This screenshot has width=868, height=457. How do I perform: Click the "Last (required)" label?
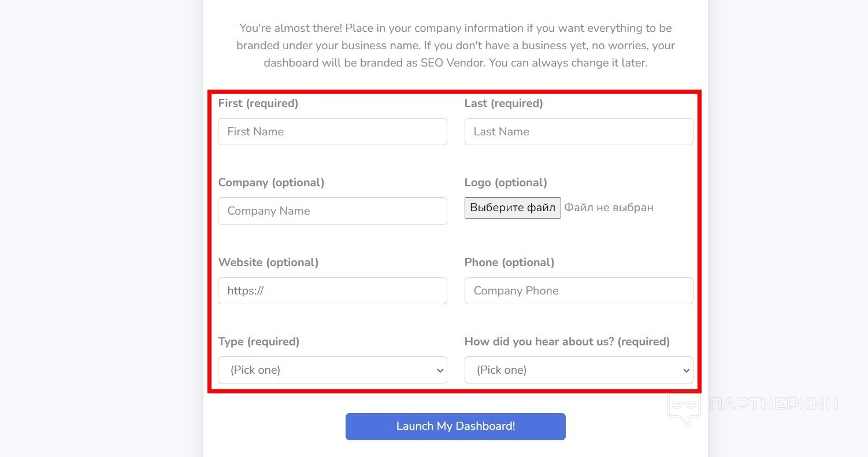[504, 104]
